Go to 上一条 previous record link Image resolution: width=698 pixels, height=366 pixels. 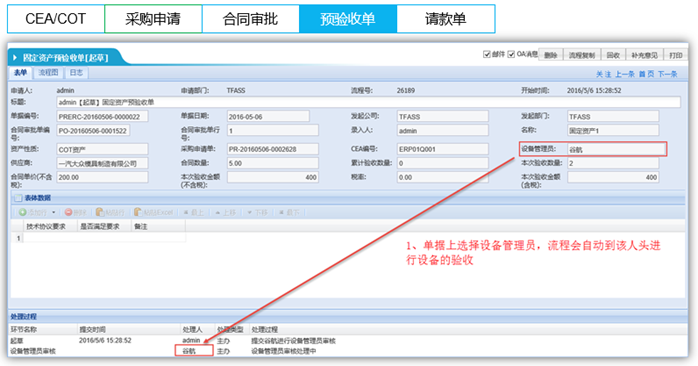click(x=625, y=74)
